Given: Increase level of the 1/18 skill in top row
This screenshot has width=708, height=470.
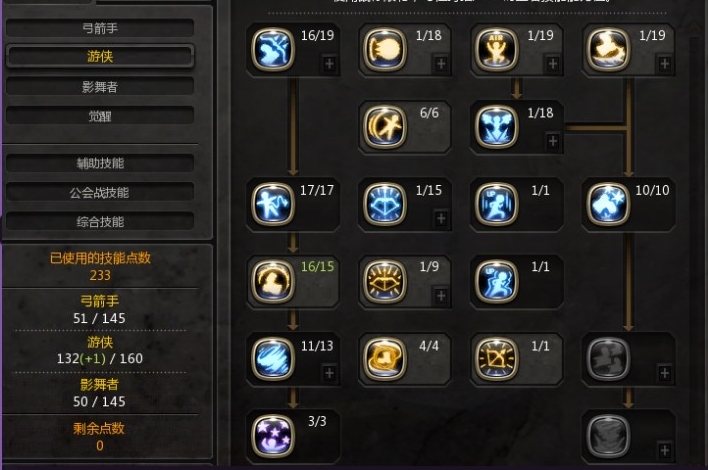Looking at the screenshot, I should (x=441, y=64).
